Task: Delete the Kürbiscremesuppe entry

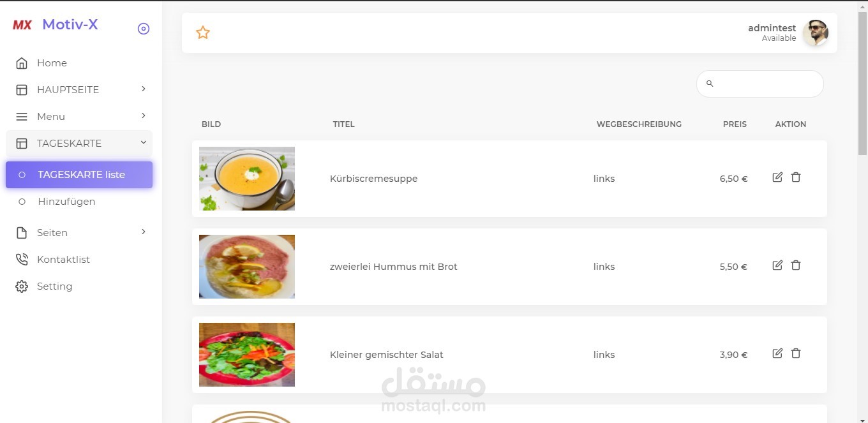Action: coord(796,177)
